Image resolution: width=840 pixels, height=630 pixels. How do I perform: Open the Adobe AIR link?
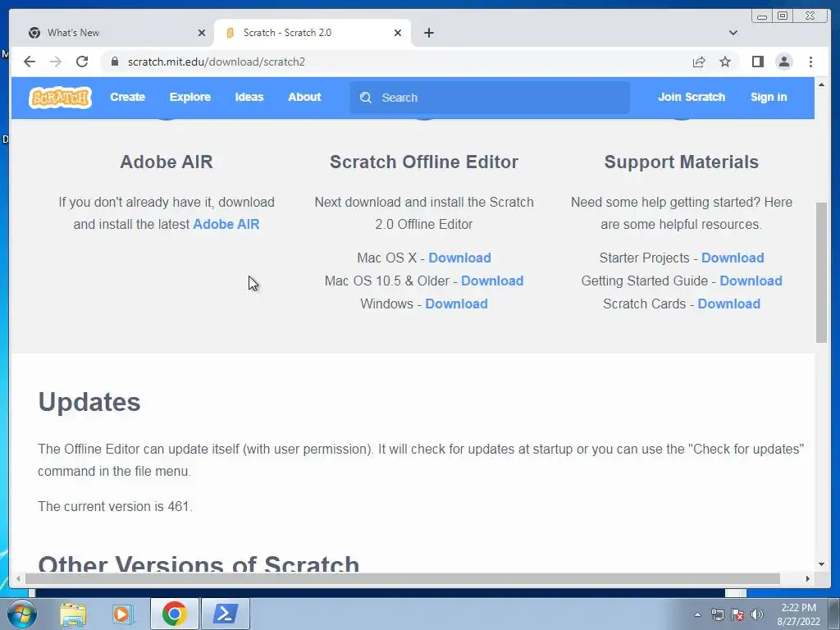tap(226, 224)
